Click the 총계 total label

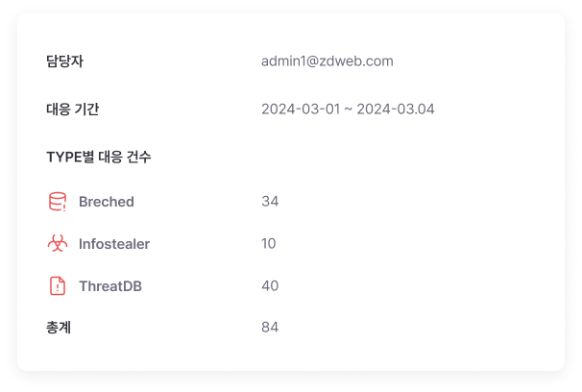59,328
